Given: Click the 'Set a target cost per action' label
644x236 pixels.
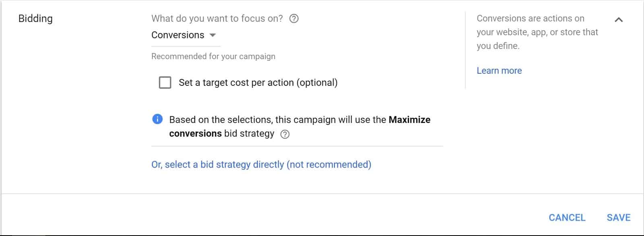Looking at the screenshot, I should point(258,83).
